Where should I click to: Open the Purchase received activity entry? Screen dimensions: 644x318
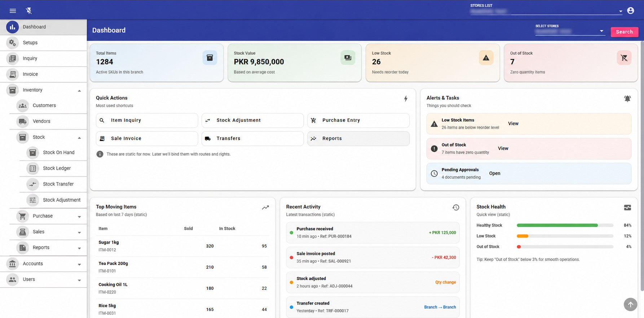pos(373,233)
